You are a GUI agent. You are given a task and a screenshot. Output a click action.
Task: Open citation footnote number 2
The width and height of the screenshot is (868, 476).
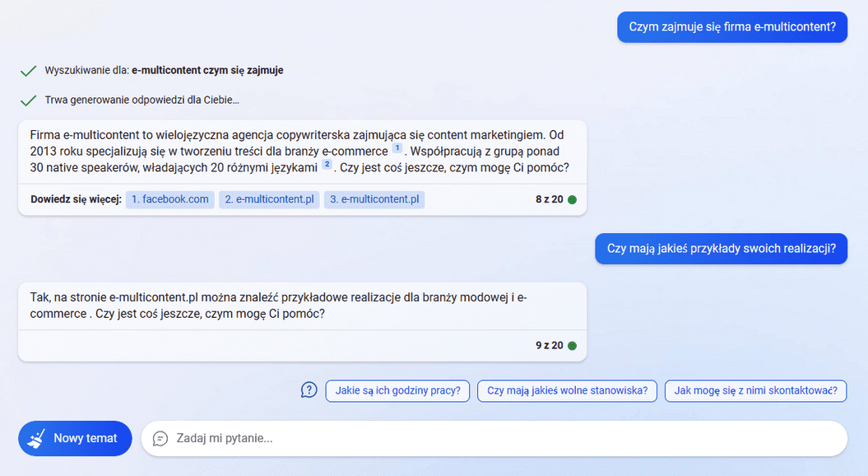(x=327, y=166)
